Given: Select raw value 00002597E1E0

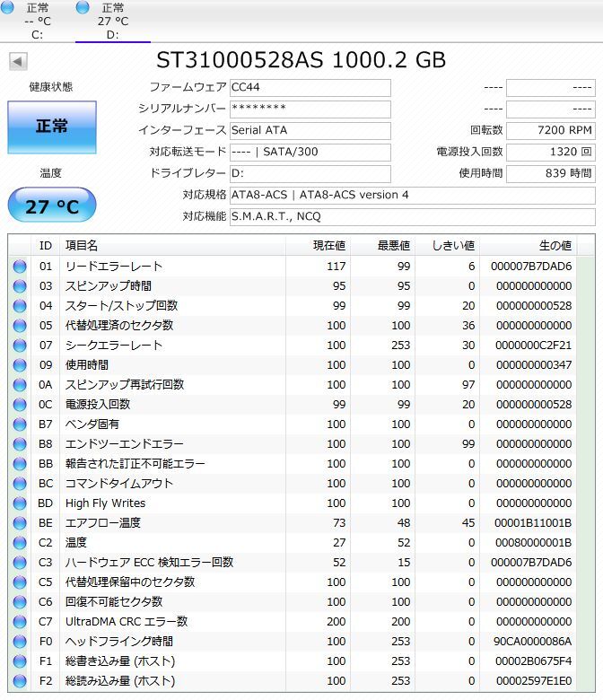Looking at the screenshot, I should pyautogui.click(x=533, y=681).
